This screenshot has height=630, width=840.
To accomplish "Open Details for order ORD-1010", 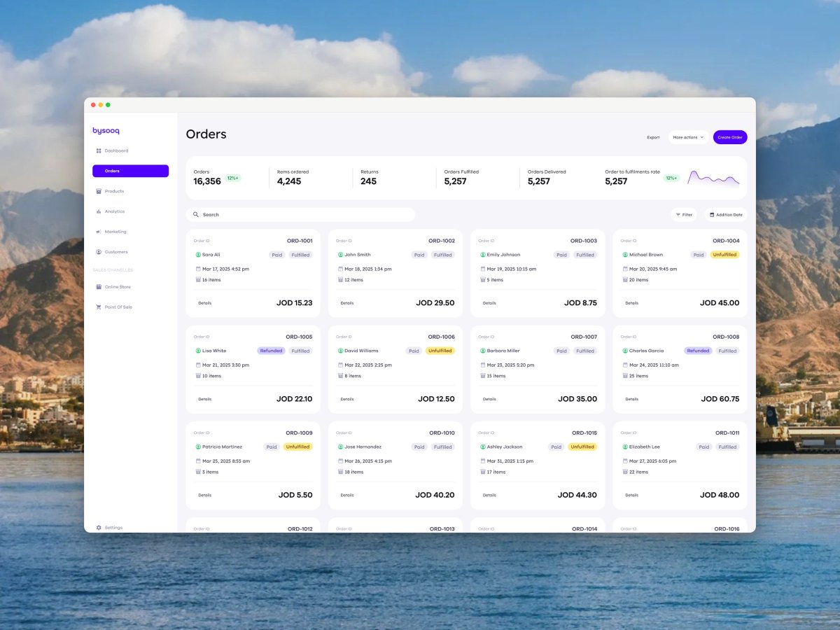I will pos(347,495).
